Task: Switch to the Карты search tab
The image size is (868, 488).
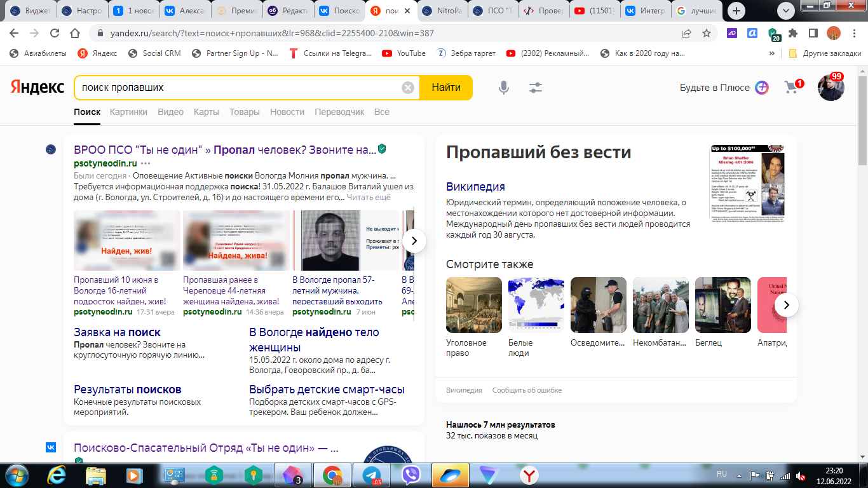Action: tap(207, 112)
